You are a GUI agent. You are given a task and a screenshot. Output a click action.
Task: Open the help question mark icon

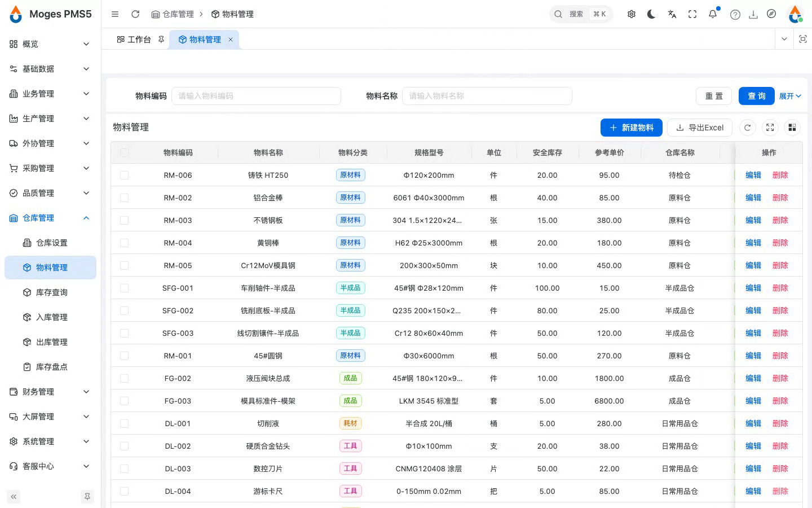tap(735, 15)
